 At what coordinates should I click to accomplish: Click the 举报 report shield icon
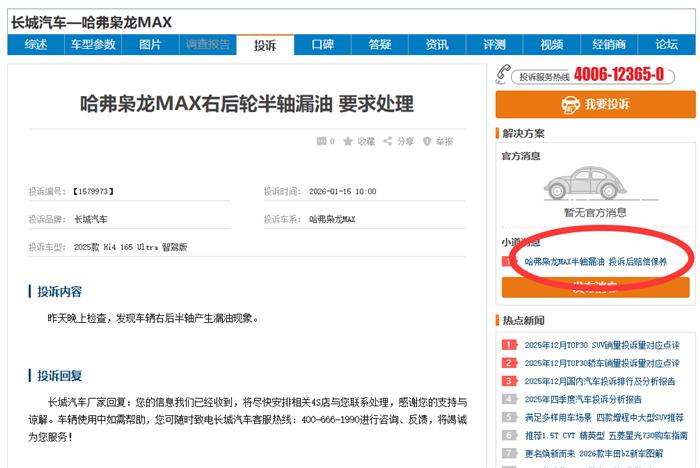[427, 142]
